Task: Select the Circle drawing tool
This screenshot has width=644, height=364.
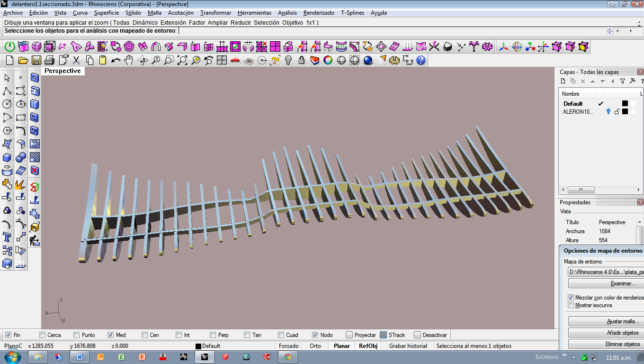Action: [7, 104]
